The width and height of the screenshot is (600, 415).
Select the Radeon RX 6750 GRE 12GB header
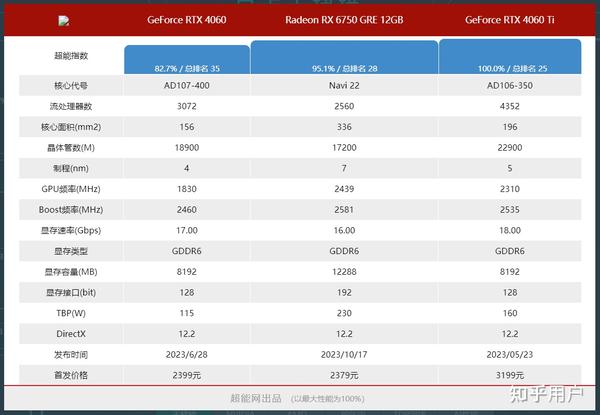point(344,20)
